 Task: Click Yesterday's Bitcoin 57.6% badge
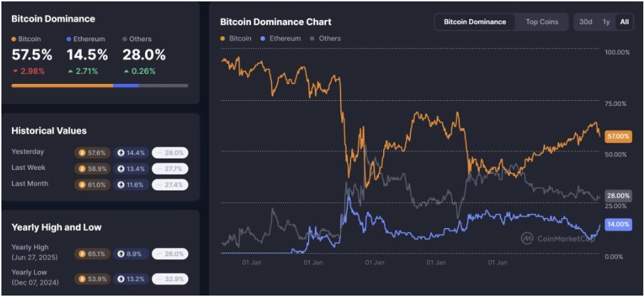(x=92, y=153)
